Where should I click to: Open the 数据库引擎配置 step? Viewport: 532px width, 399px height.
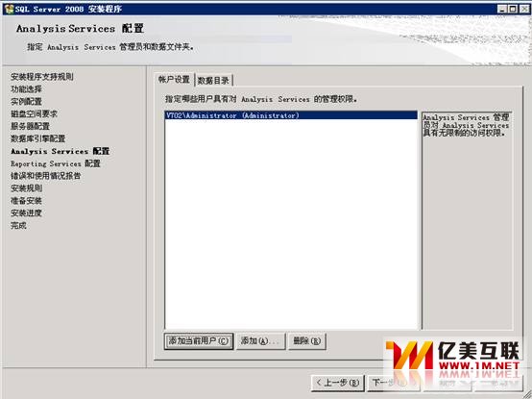pyautogui.click(x=37, y=138)
